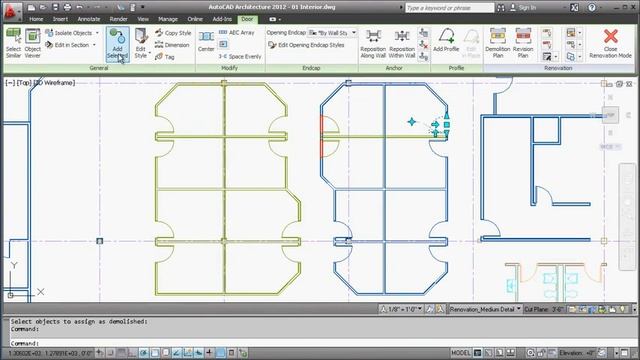640x360 pixels.
Task: Click the [2D Wireframe] visual style control
Action: click(54, 82)
